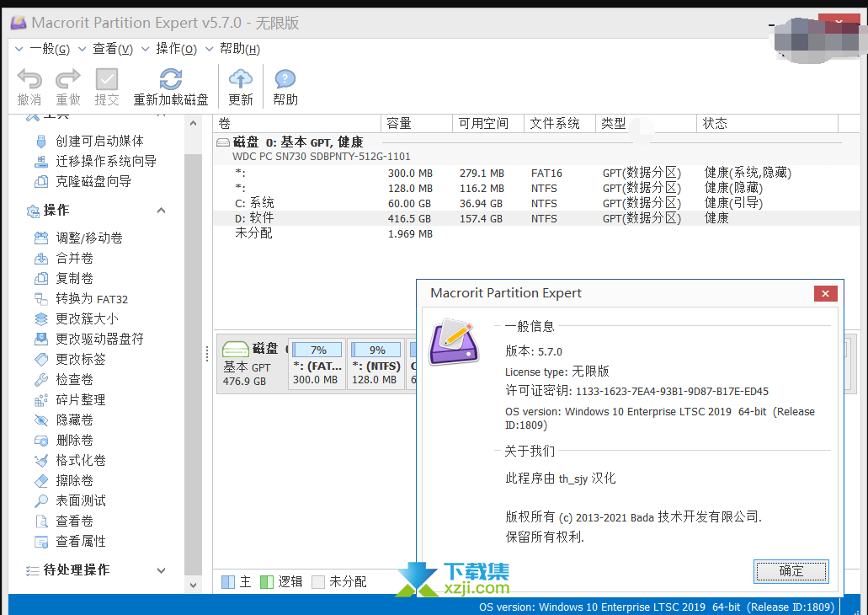The height and width of the screenshot is (615, 868).
Task: Click the splitter handle beside the disk map
Action: 207,354
